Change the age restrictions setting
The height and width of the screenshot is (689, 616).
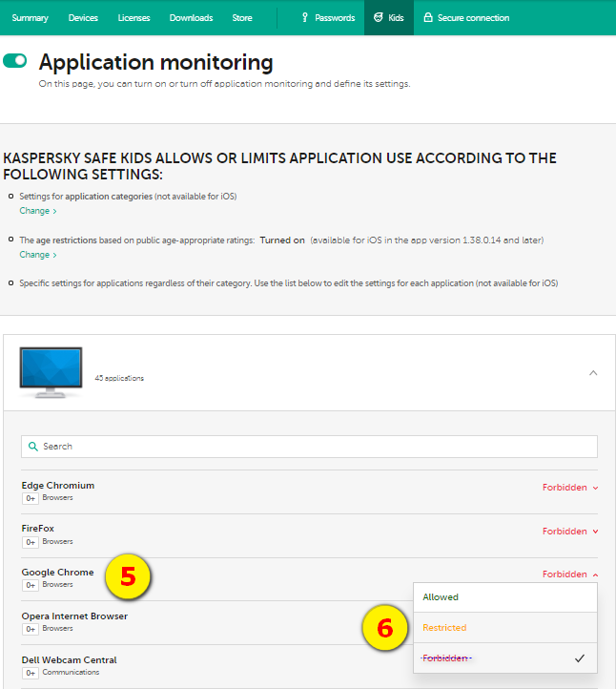point(38,255)
